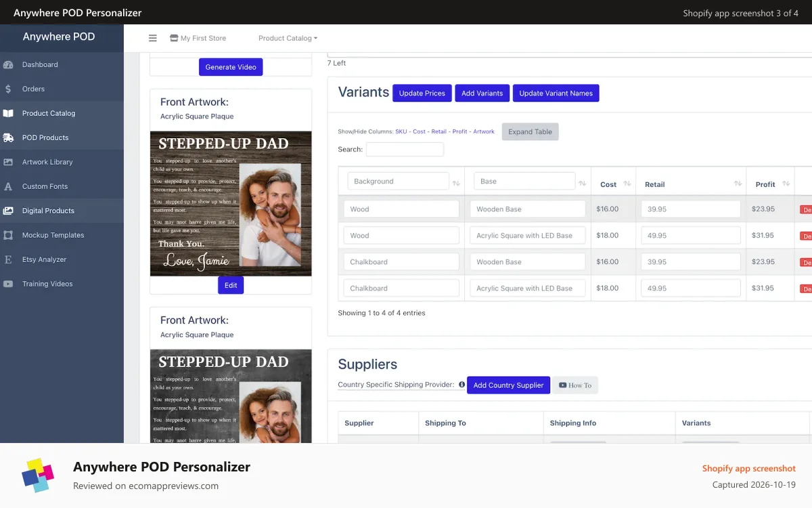This screenshot has height=508, width=812.
Task: Click the Mockup Templates frame icon
Action: (8, 236)
